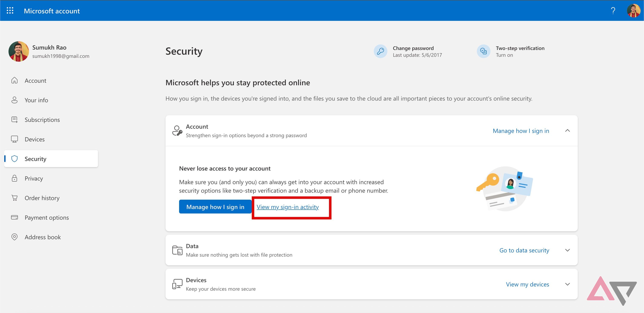Click the padlock icon beside Privacy
644x313 pixels.
pos(14,178)
